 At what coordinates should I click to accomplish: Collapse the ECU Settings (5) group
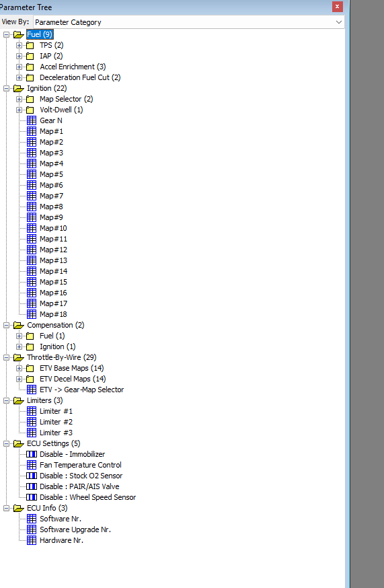[x=6, y=443]
